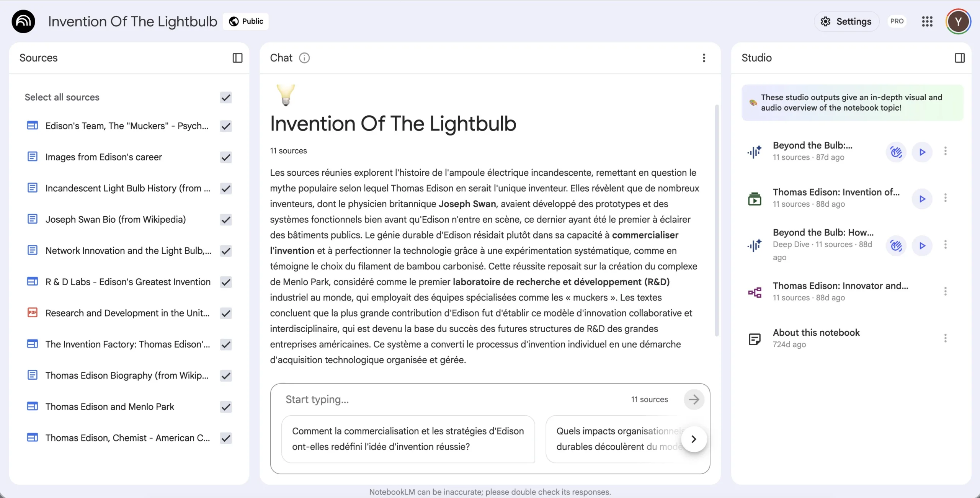Image resolution: width=980 pixels, height=498 pixels.
Task: Toggle the Select all sources checkbox
Action: (226, 98)
